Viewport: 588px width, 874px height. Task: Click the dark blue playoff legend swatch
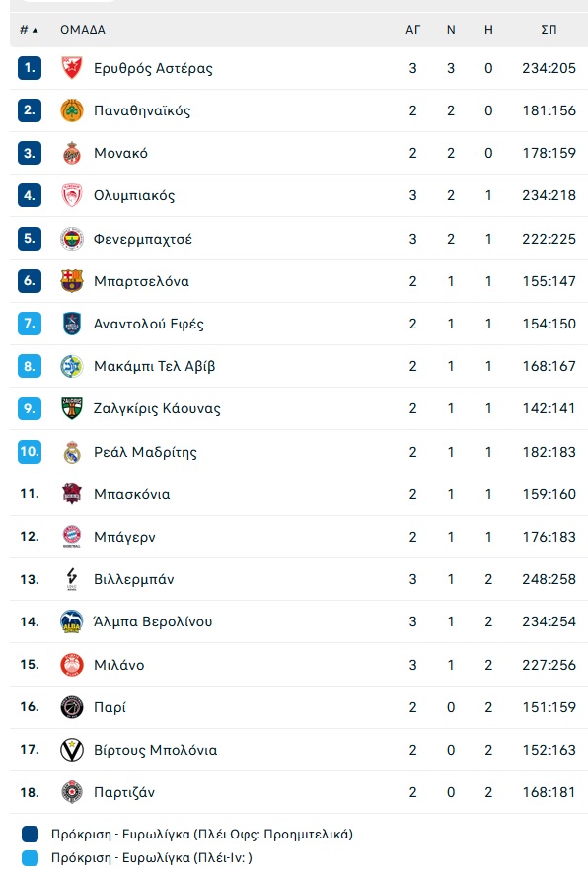click(x=31, y=835)
